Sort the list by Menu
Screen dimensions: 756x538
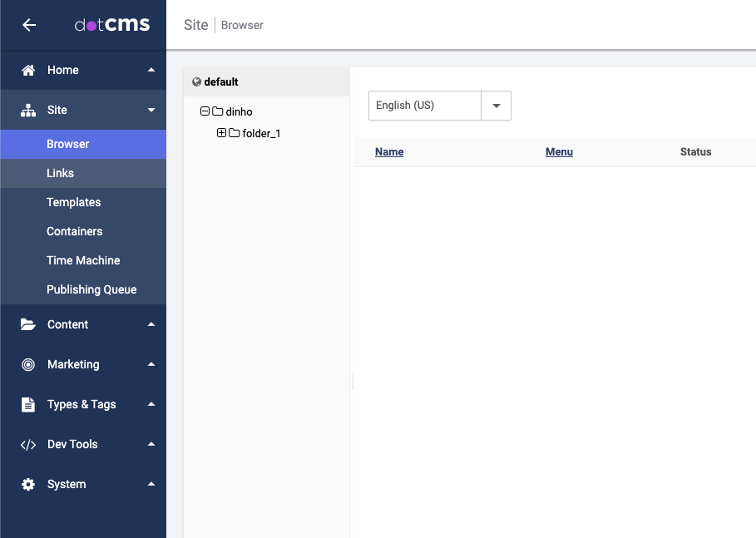[558, 152]
